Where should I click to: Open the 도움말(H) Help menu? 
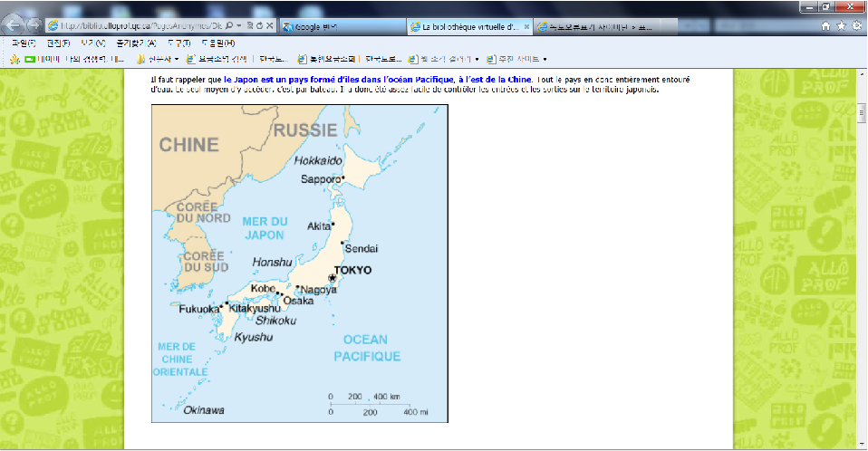[218, 43]
